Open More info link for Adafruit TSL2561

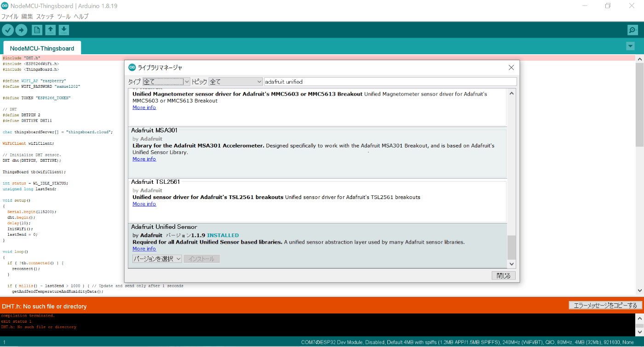click(x=144, y=204)
